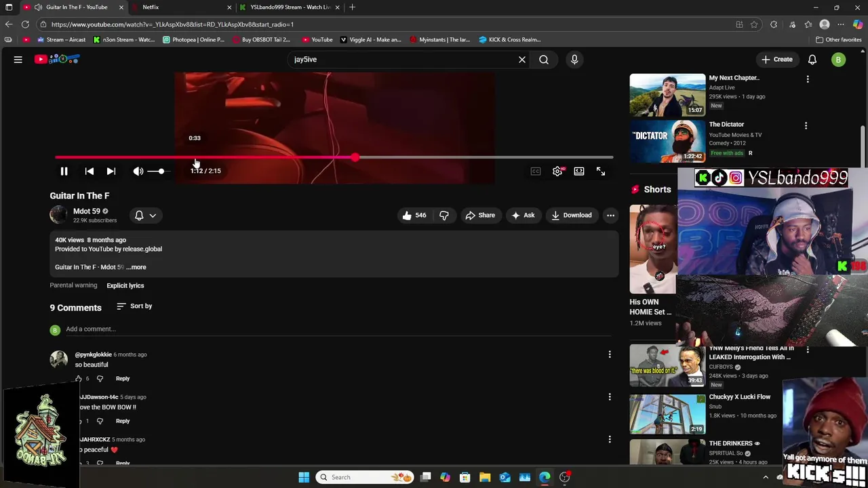868x488 pixels.
Task: Reload the page
Action: 25,24
